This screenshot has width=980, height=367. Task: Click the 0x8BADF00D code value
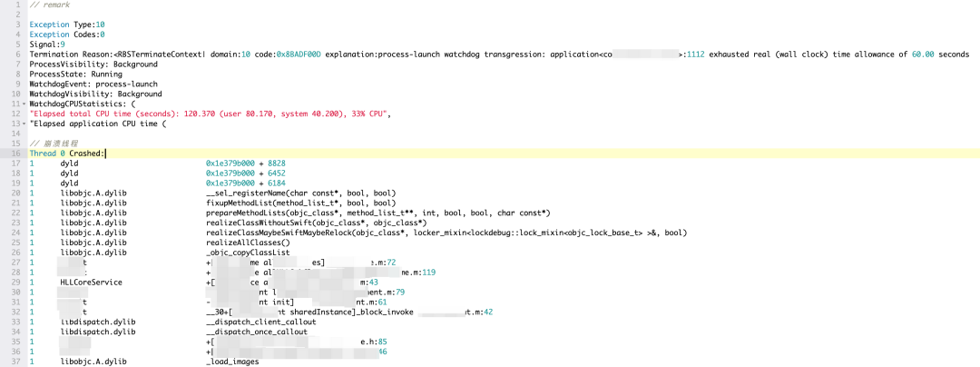[x=299, y=55]
